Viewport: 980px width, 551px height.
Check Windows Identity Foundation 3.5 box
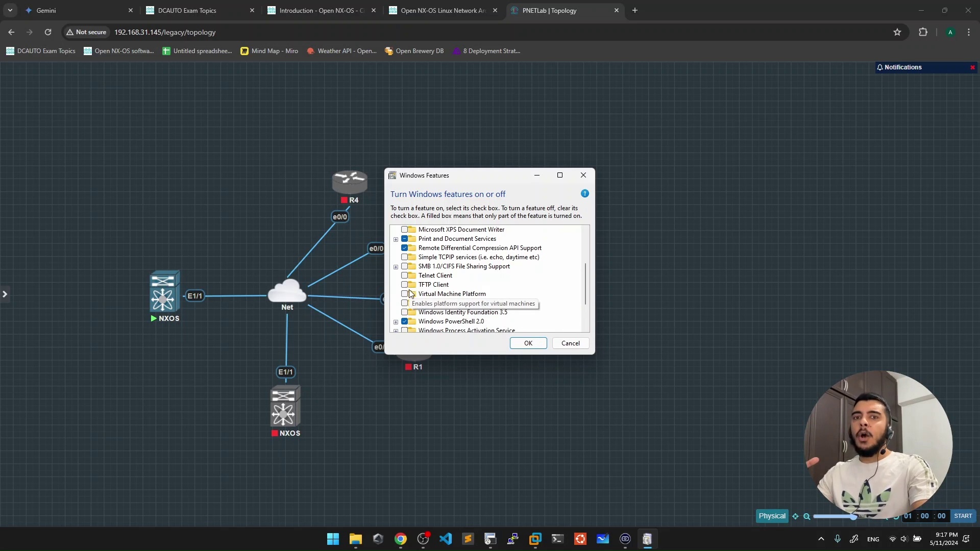pyautogui.click(x=405, y=312)
